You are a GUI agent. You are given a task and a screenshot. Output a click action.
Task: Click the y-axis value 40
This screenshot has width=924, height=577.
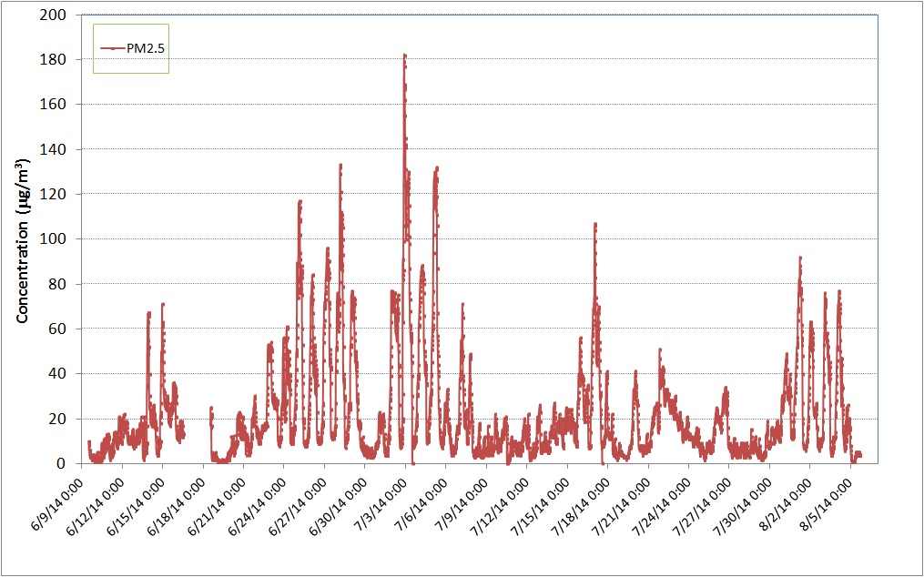(57, 374)
